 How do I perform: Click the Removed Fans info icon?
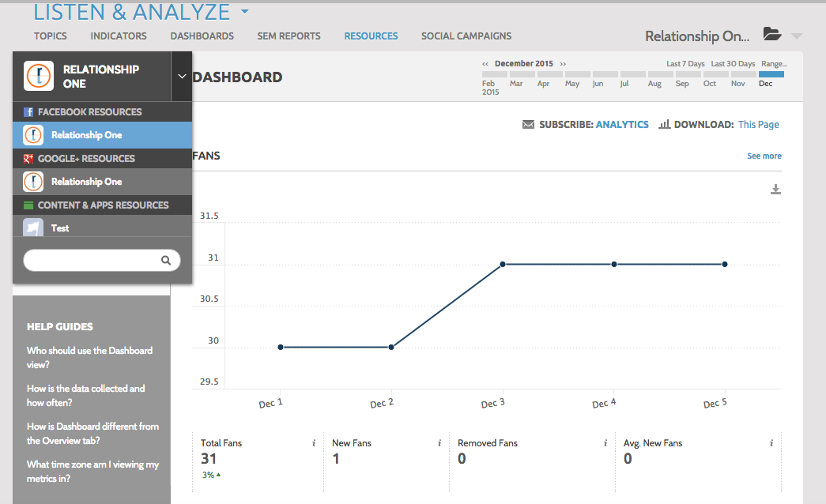(x=605, y=444)
